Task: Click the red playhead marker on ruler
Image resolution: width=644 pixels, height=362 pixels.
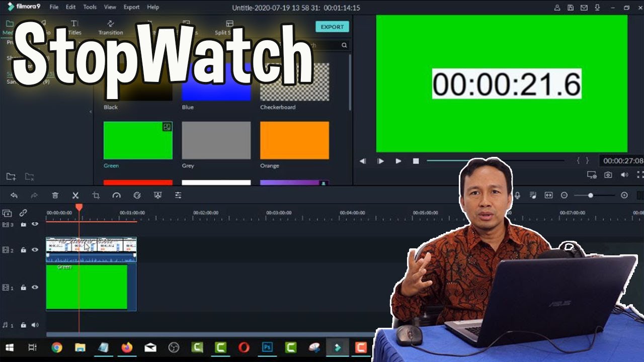Action: tap(79, 207)
